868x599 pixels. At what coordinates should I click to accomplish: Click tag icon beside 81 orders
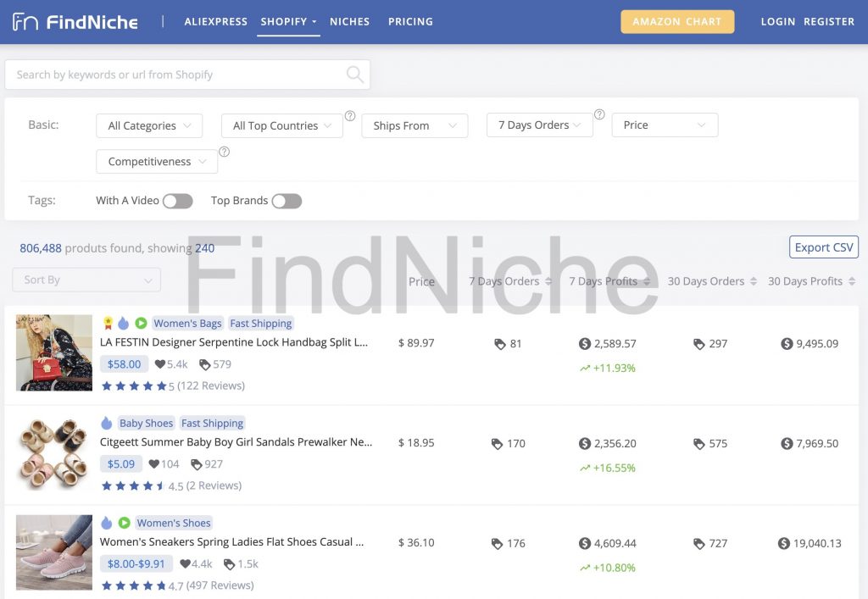coord(500,344)
